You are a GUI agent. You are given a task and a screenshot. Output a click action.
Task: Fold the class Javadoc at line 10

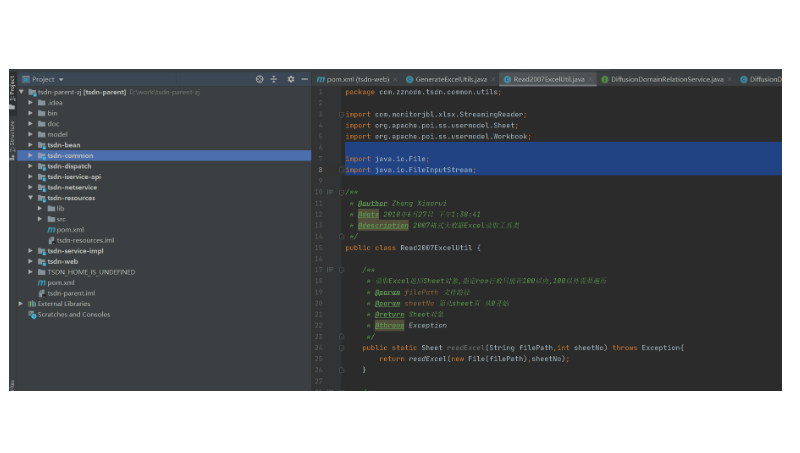(x=341, y=192)
